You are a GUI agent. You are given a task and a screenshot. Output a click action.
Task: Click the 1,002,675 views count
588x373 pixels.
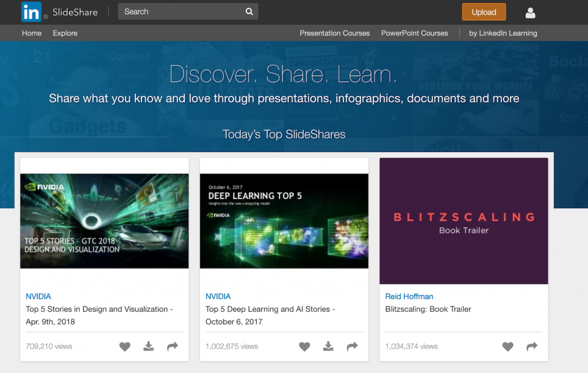coord(231,347)
